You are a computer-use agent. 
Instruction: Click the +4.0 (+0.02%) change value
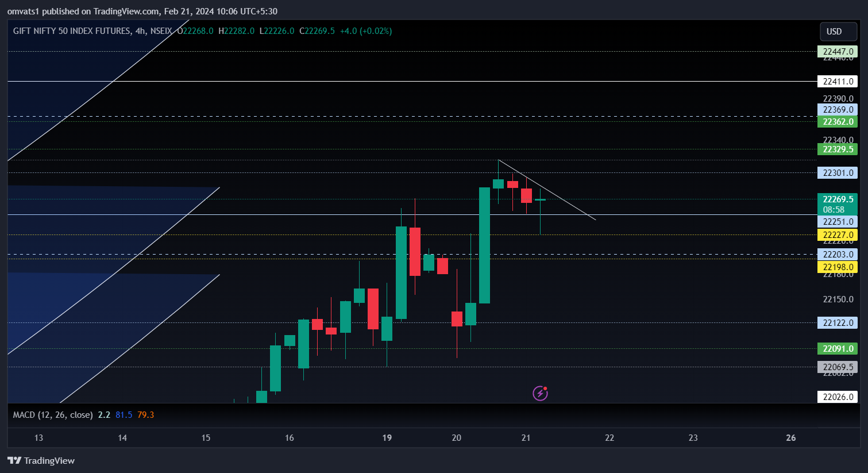(366, 31)
